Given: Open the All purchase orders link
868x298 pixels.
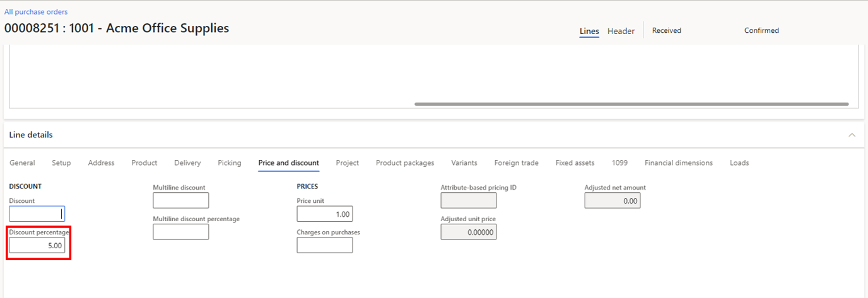Looking at the screenshot, I should tap(36, 12).
